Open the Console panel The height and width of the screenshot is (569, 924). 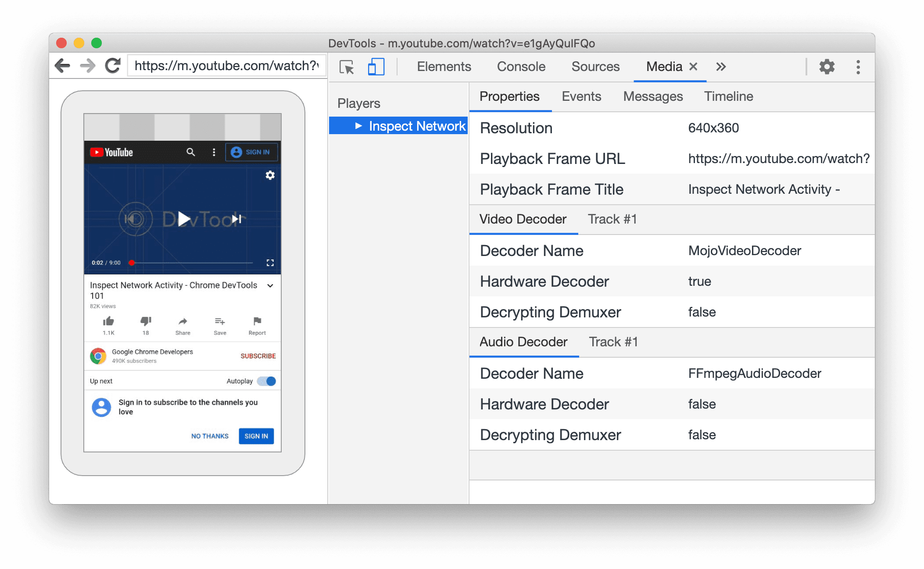pos(522,66)
